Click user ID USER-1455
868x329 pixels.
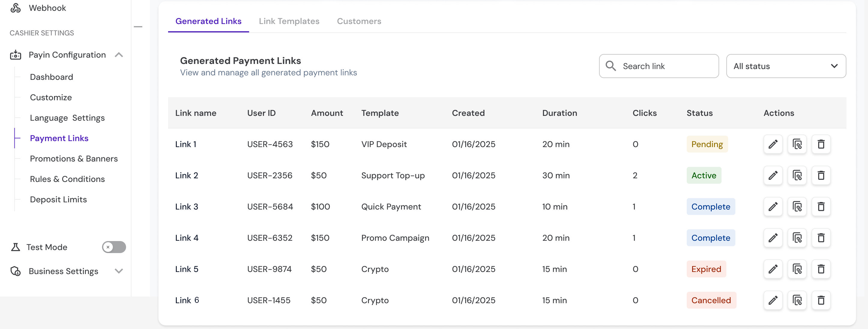[x=269, y=300]
